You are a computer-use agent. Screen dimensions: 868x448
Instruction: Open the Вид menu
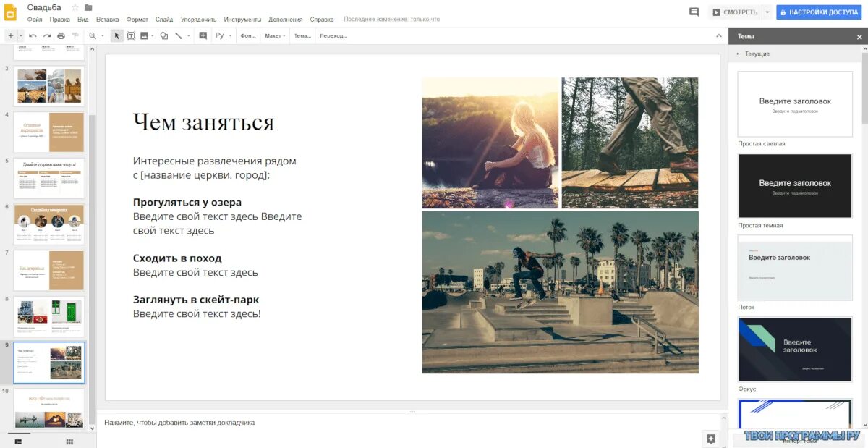click(83, 20)
